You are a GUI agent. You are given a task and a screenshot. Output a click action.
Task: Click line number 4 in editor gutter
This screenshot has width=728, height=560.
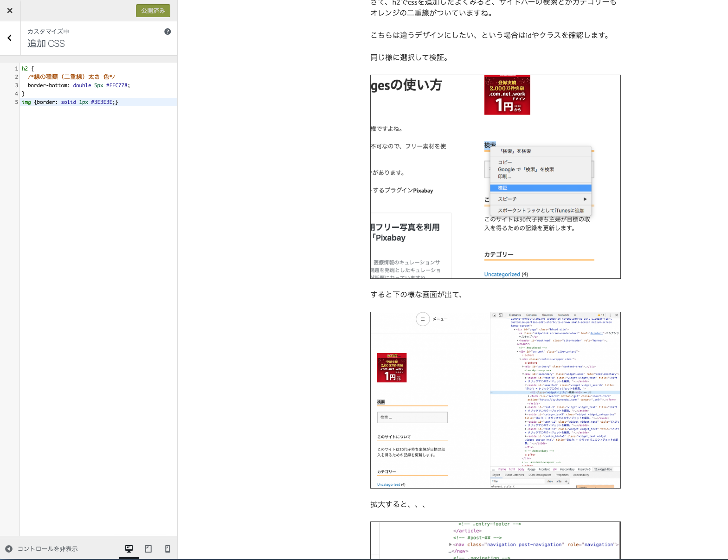(16, 94)
